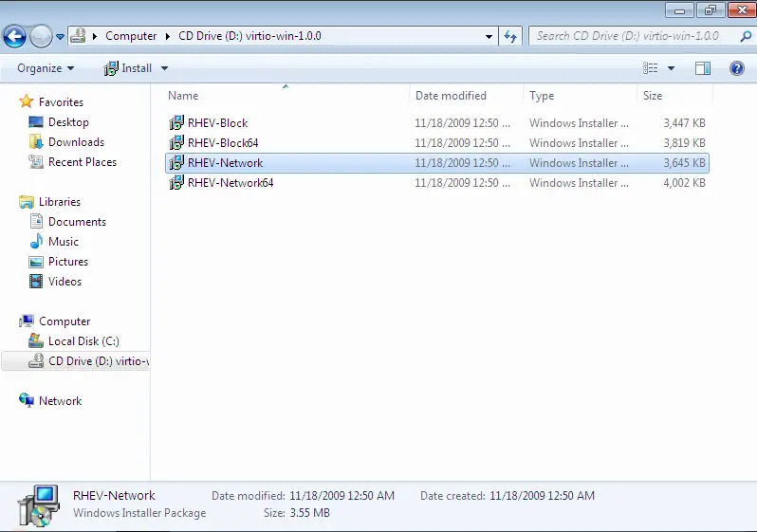Open the address bar history dropdown

tap(489, 36)
